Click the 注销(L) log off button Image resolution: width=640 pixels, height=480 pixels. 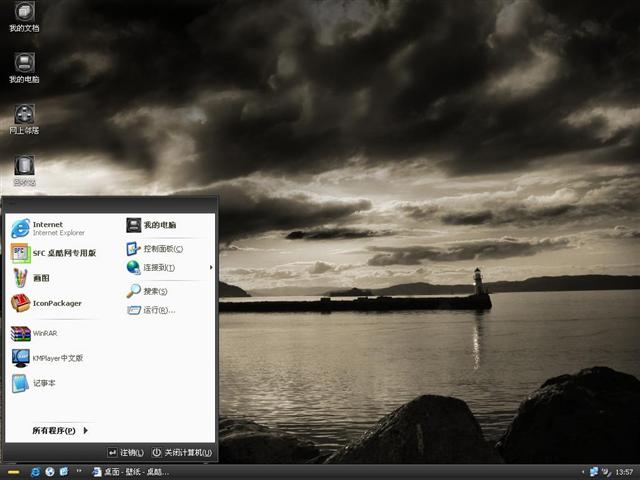[x=126, y=453]
